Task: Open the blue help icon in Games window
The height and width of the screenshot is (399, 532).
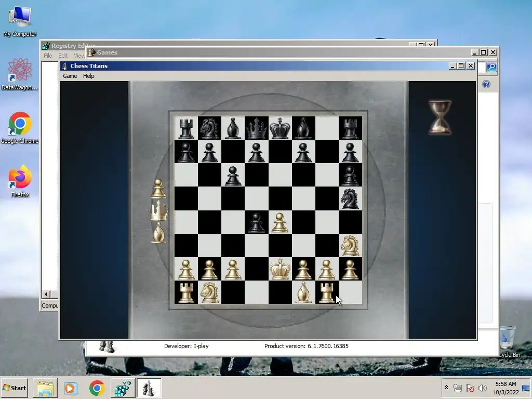Action: coord(486,84)
